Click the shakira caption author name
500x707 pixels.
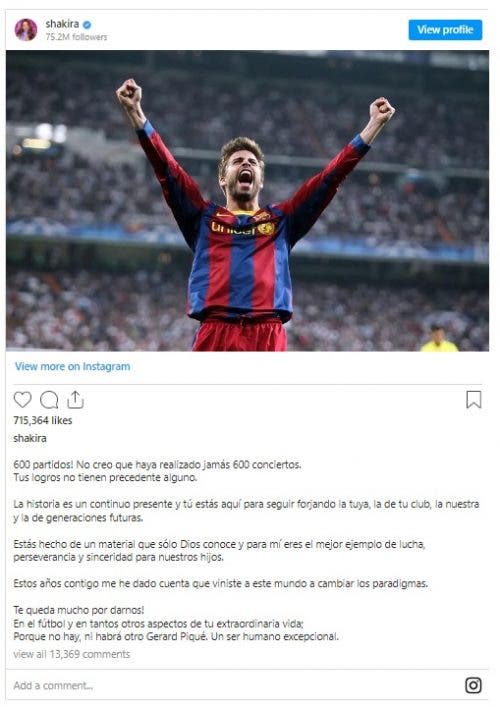click(x=30, y=438)
